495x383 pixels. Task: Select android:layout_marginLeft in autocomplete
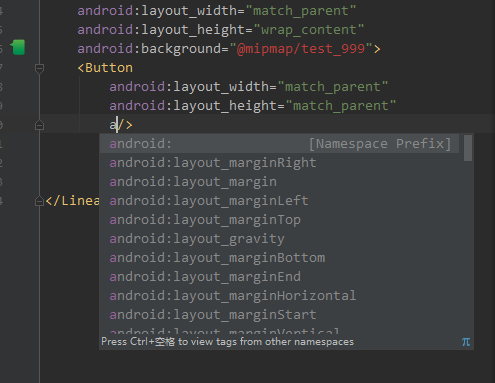click(x=279, y=201)
